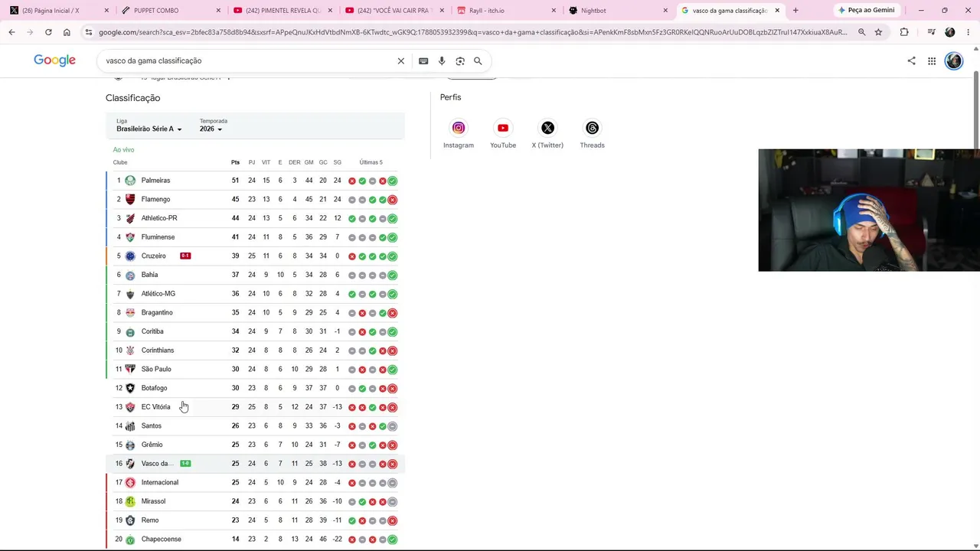Open the on-screen keyboard input tool
980x551 pixels.
[x=423, y=61]
